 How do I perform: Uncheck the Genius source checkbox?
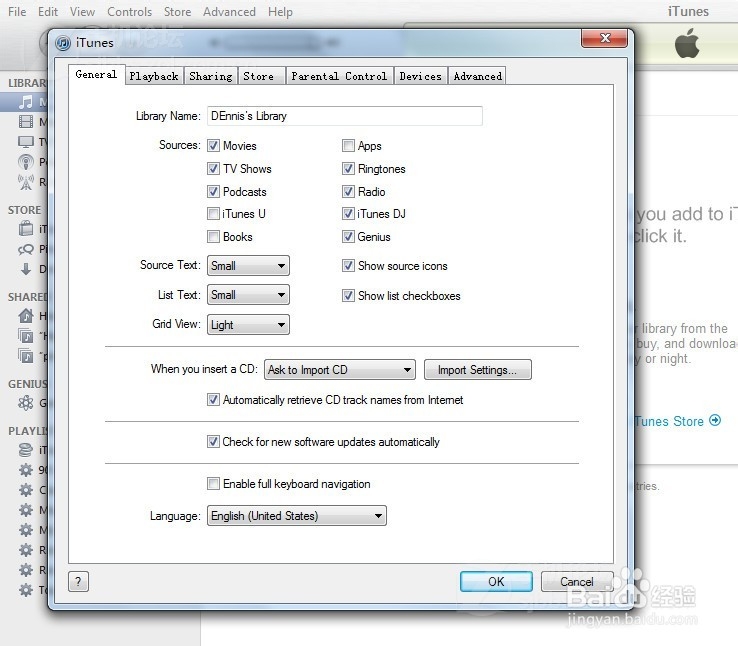coord(348,237)
